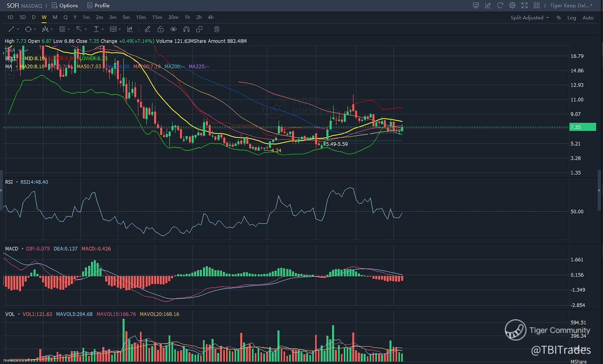Switch to the 5D timeframe
Screen dimensions: 603x364
[x=23, y=17]
